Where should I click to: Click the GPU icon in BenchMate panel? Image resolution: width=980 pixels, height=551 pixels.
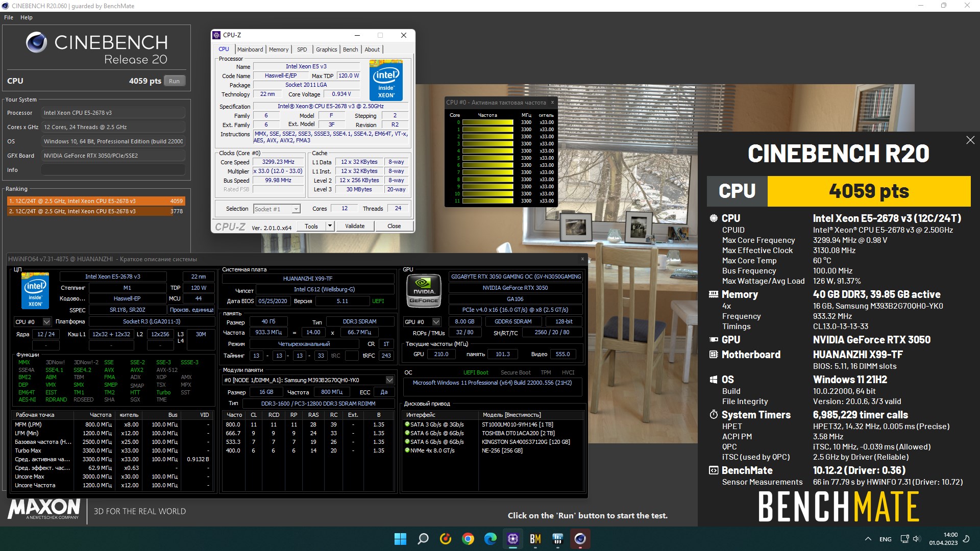click(x=714, y=339)
